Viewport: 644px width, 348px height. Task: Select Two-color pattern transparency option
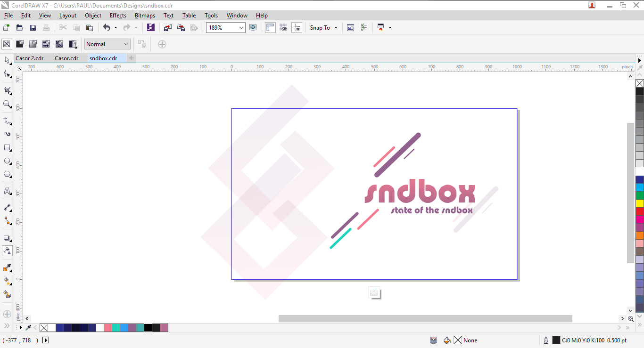pyautogui.click(x=73, y=44)
